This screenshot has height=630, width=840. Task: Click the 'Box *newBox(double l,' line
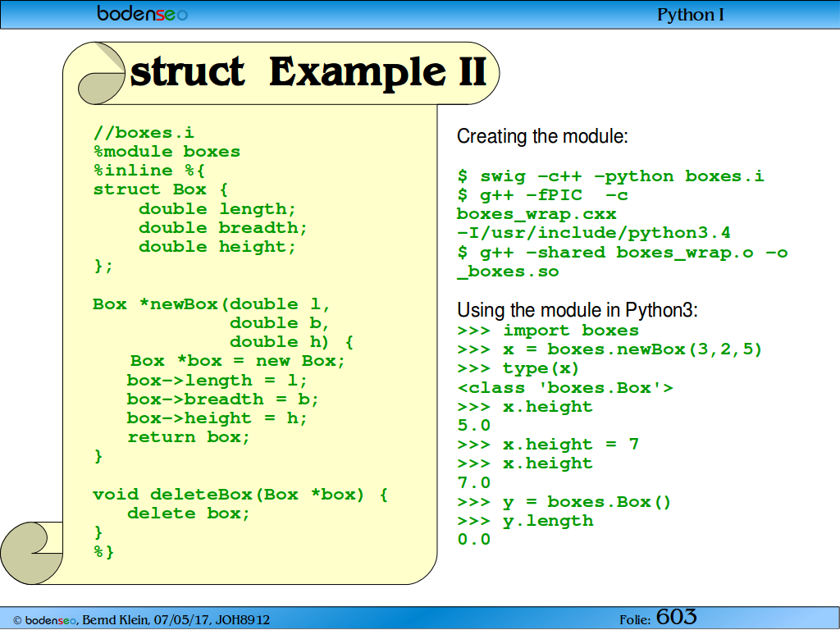tap(212, 304)
